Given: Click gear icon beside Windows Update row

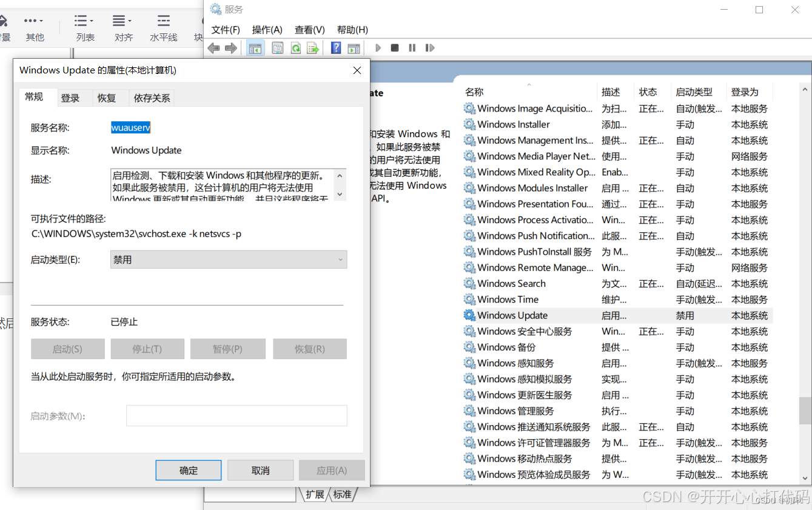Looking at the screenshot, I should tap(469, 315).
